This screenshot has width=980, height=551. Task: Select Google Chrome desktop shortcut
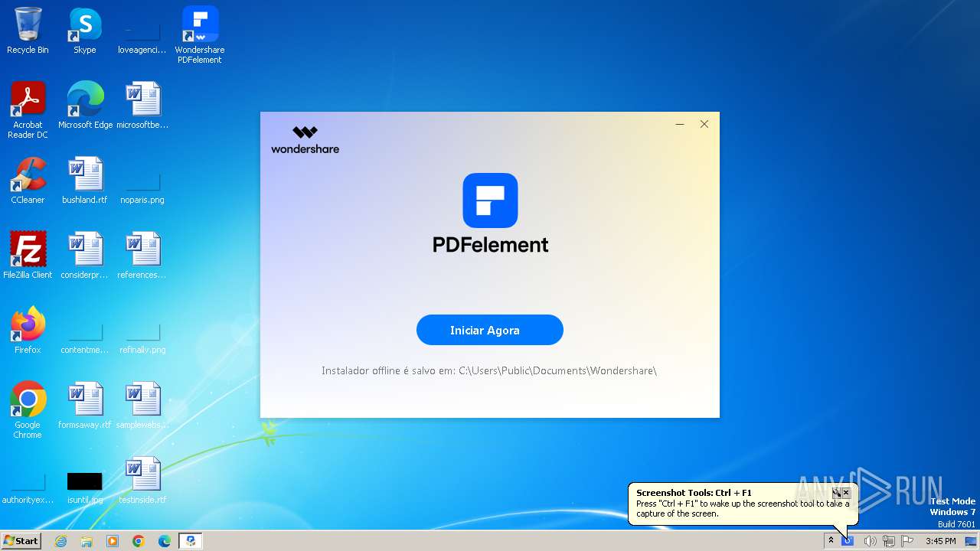(x=28, y=410)
